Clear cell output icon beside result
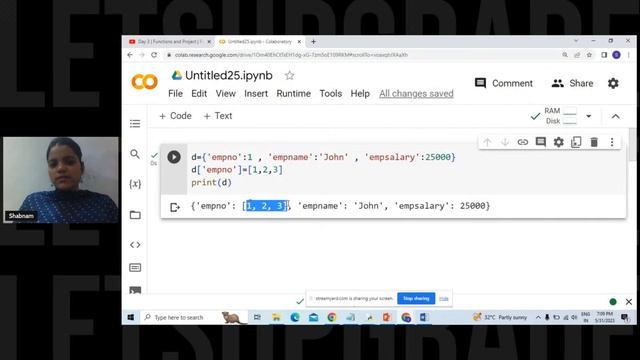Screen dimensions: 640x360 click(175, 207)
